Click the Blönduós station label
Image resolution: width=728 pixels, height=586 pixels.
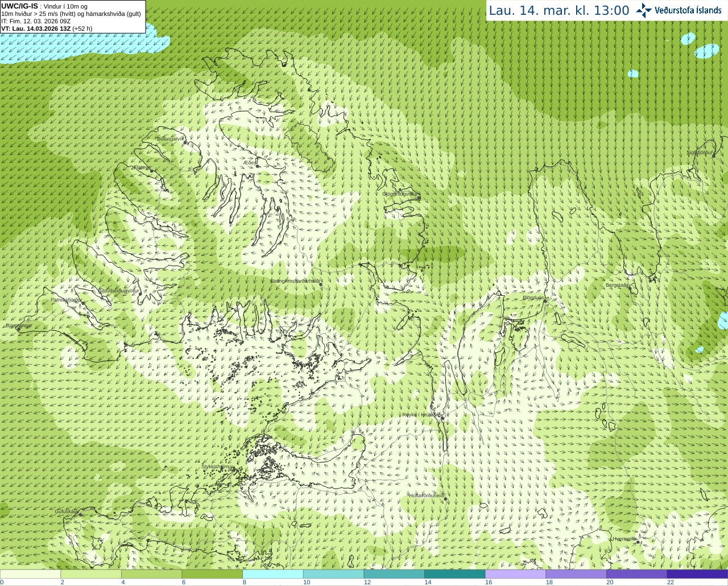tap(533, 298)
